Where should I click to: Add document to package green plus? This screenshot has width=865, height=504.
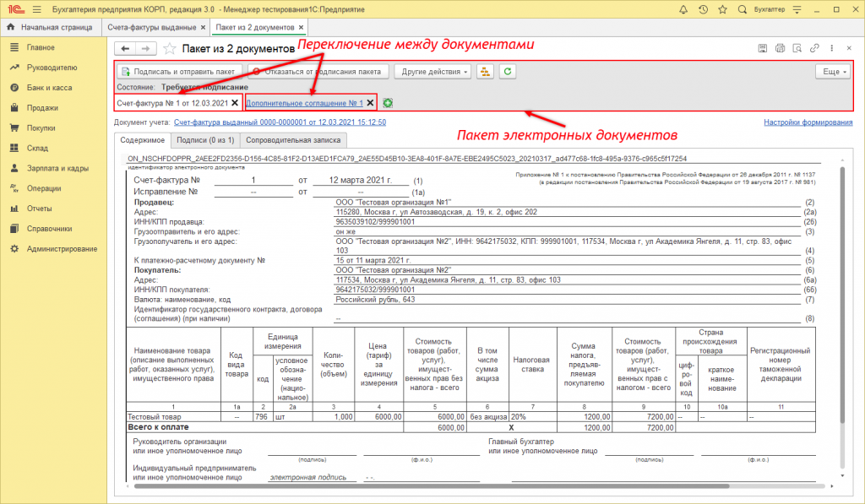(388, 103)
